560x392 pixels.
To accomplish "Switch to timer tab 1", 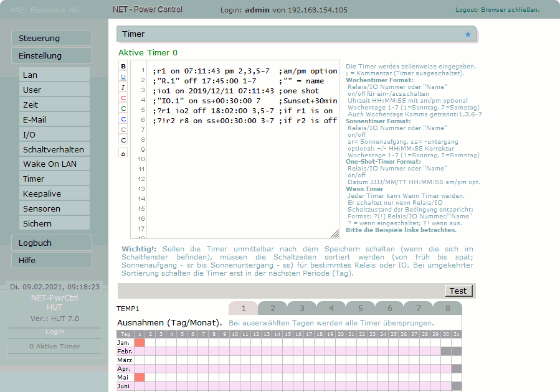I will coord(243,308).
